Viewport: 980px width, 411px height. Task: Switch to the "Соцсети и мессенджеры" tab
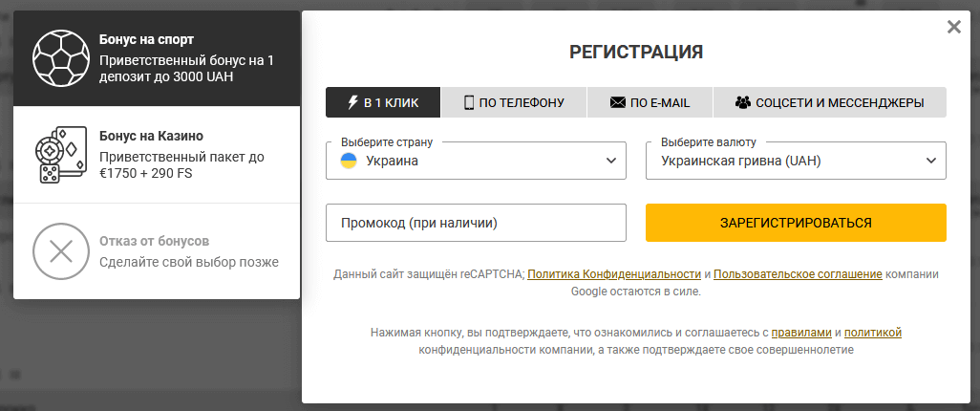[x=830, y=102]
